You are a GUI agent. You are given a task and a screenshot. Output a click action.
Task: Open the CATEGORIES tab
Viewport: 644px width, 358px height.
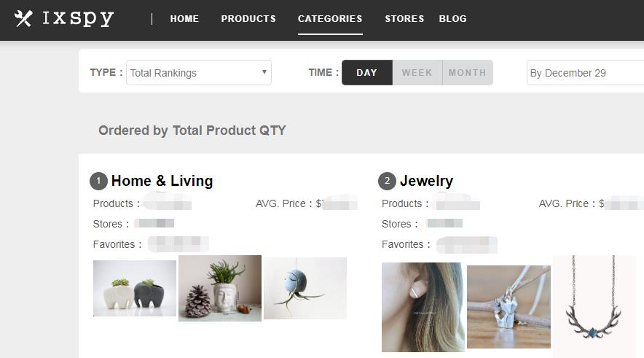point(330,19)
